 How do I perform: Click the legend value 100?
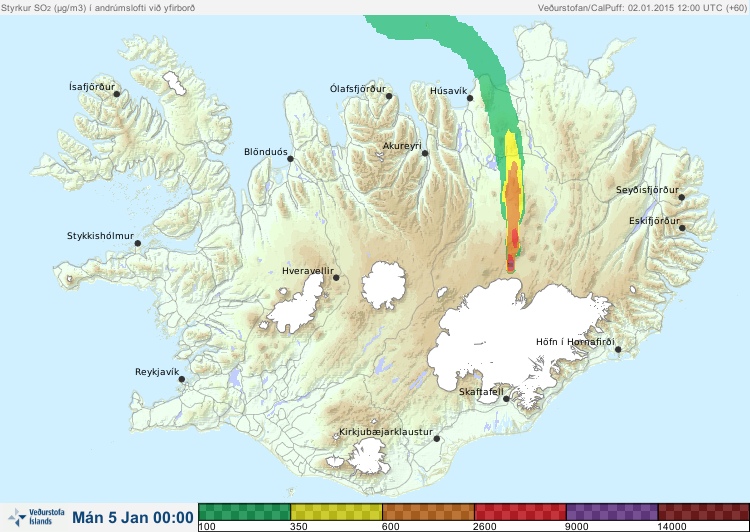pyautogui.click(x=207, y=527)
